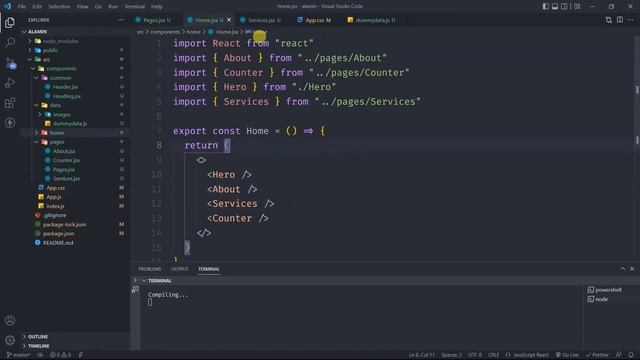Viewport: 640px width, 360px height.
Task: Collapse the pages folder
Action: tap(57, 142)
